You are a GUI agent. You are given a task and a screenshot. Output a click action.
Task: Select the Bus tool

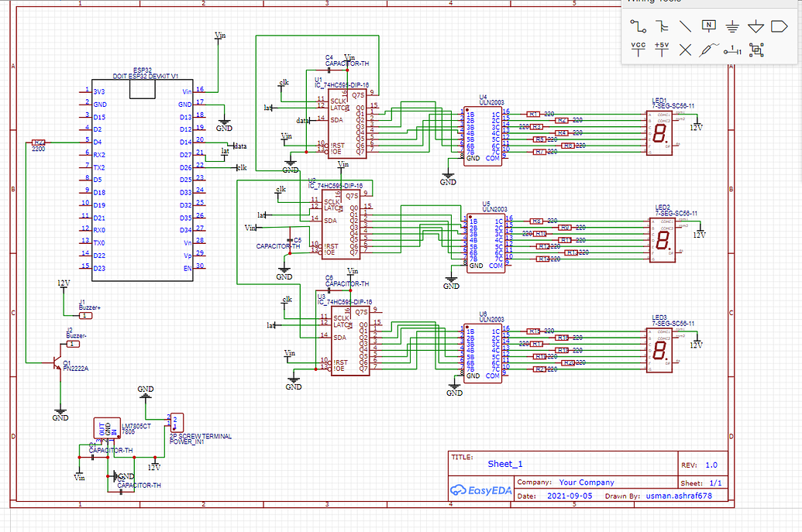(x=660, y=26)
